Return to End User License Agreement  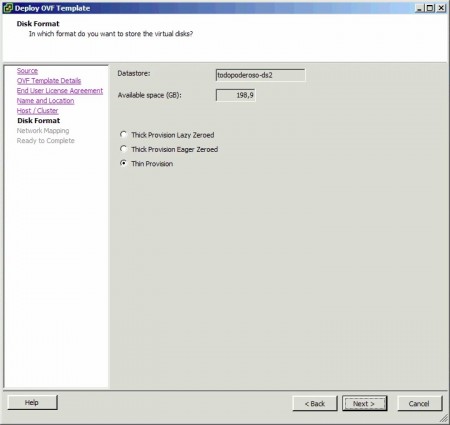tap(60, 91)
